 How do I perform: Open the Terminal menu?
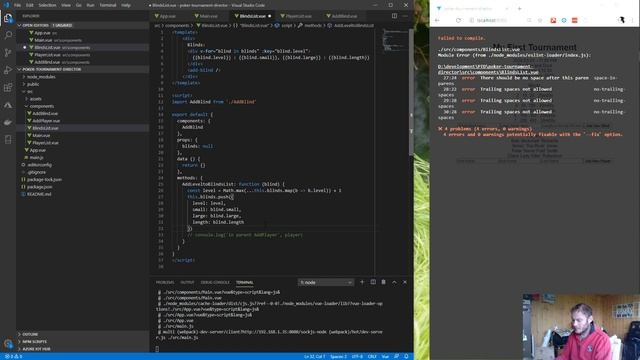pos(108,5)
